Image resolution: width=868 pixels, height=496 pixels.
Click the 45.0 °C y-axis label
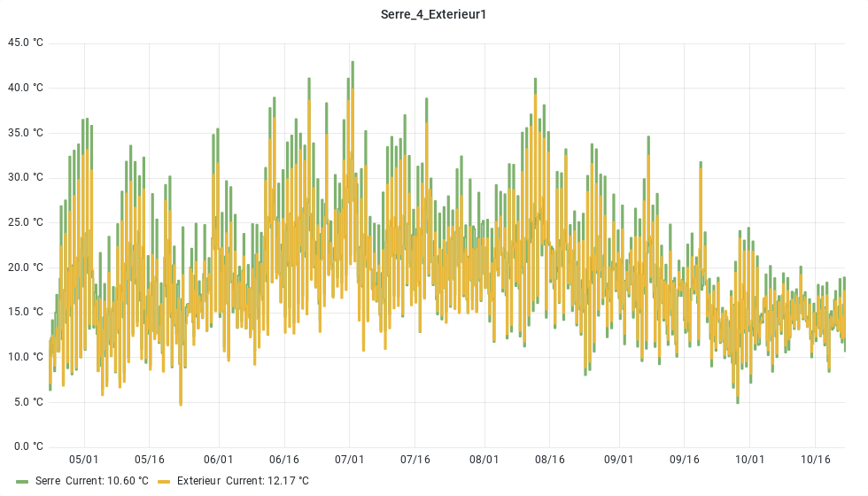pyautogui.click(x=26, y=43)
